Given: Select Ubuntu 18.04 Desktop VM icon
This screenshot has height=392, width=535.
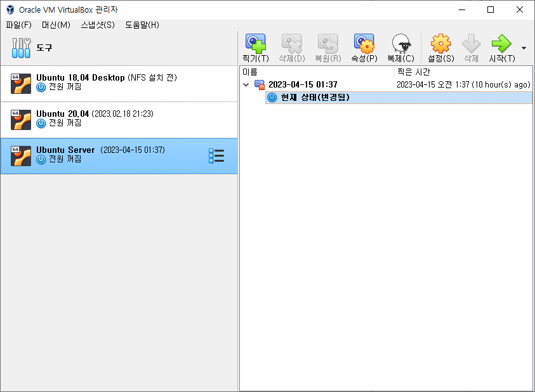Looking at the screenshot, I should 21,84.
